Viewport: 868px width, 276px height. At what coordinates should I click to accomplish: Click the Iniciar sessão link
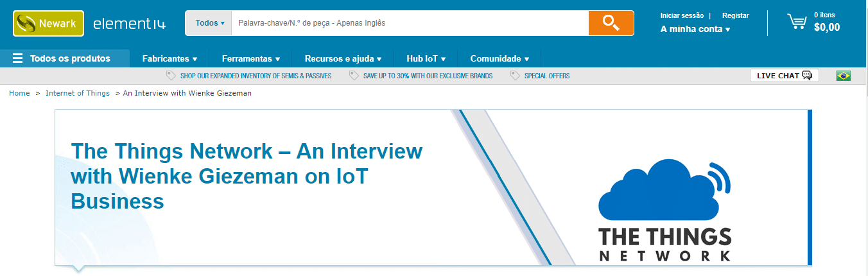[x=682, y=15]
